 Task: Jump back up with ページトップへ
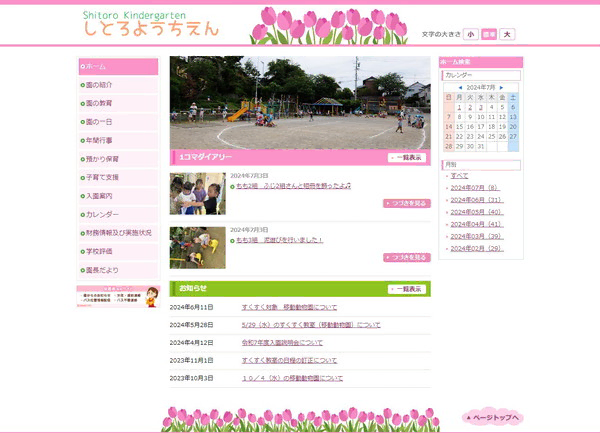(x=492, y=416)
